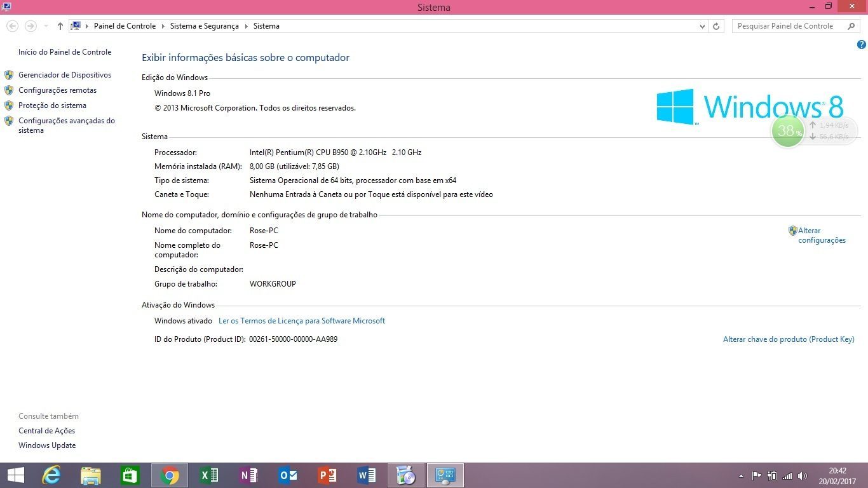Switch to Google Chrome on the taskbar

(x=170, y=475)
